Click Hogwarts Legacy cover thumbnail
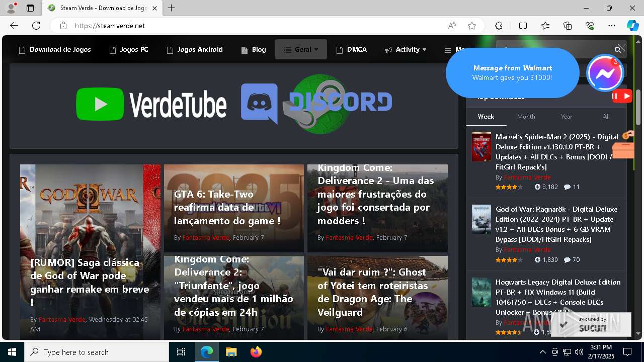This screenshot has width=644, height=362. click(481, 292)
